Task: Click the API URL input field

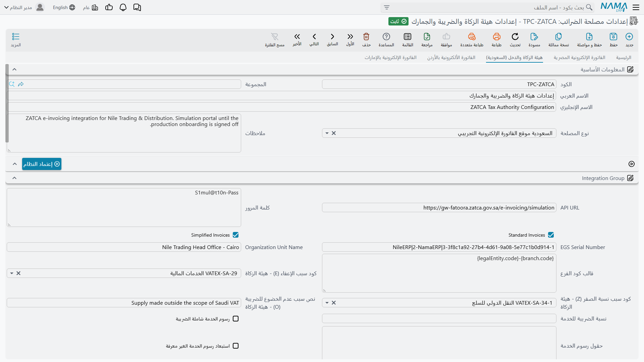Action: (x=439, y=207)
